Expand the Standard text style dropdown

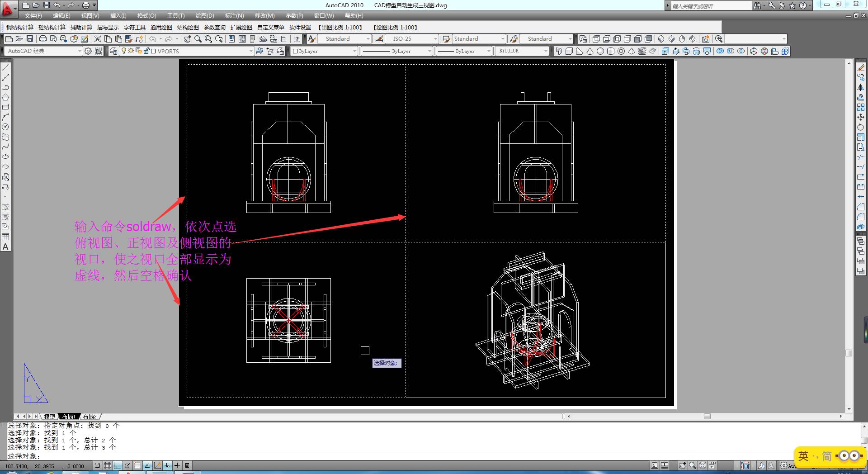click(x=368, y=39)
